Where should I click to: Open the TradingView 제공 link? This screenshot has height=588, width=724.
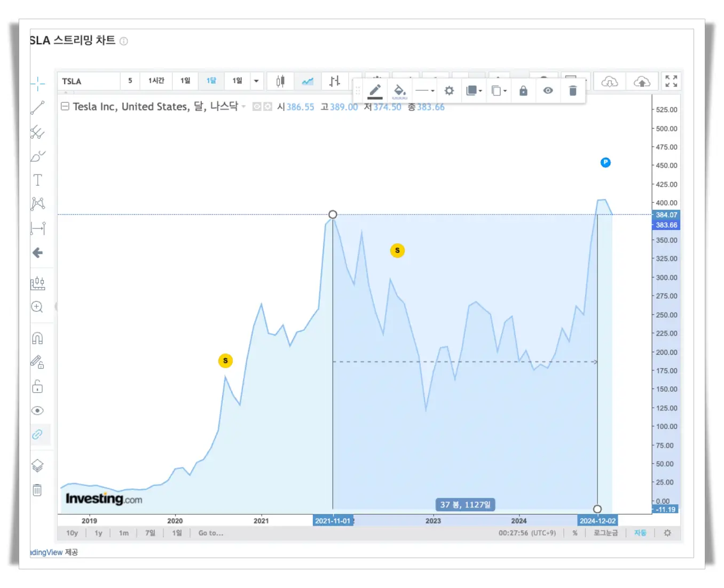coord(54,552)
